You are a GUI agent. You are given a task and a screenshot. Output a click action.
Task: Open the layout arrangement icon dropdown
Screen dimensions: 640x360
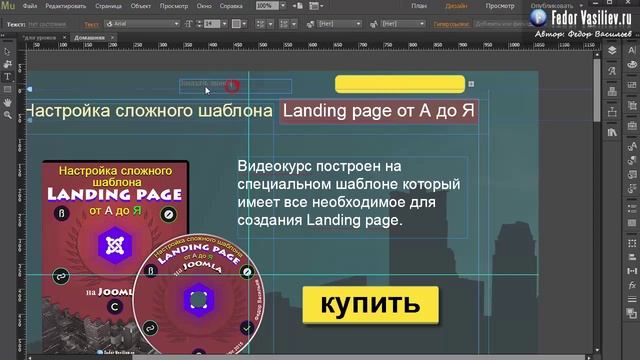tap(316, 6)
